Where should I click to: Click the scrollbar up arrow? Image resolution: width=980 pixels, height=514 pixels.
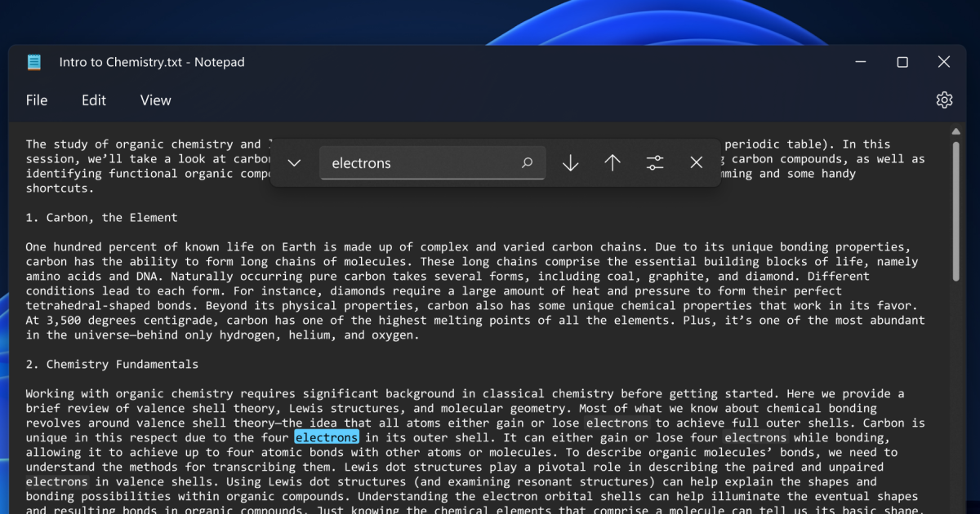coord(955,131)
